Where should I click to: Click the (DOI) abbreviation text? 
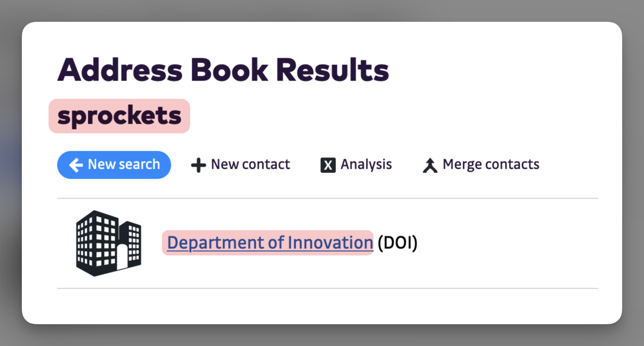coord(397,243)
